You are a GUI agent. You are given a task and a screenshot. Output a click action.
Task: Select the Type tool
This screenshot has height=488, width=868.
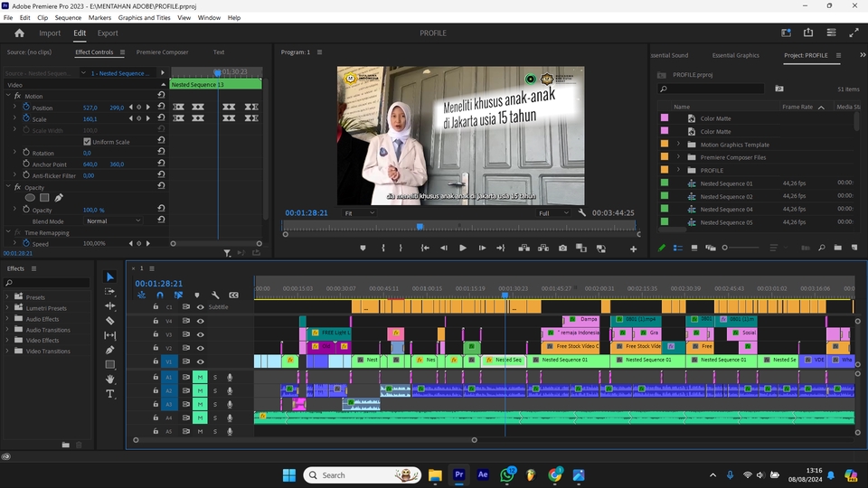click(x=110, y=394)
